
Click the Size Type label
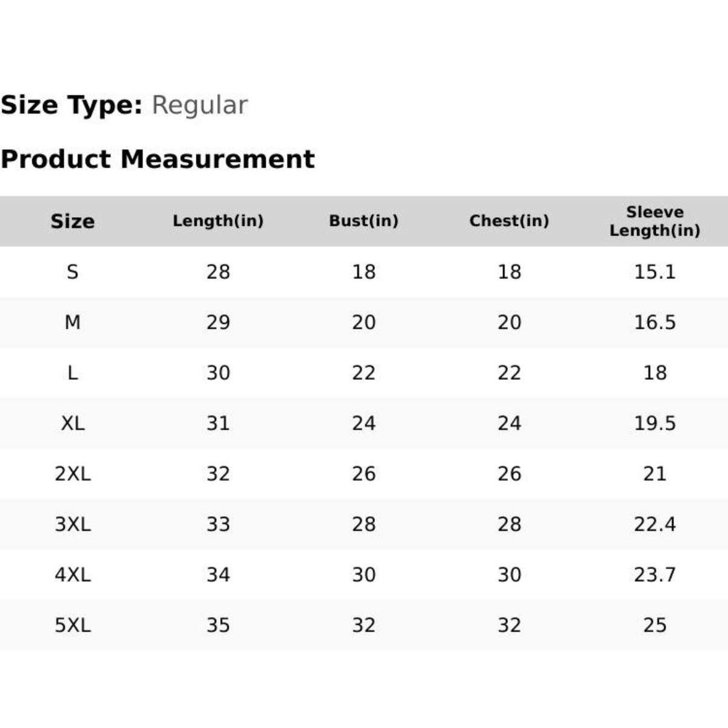[x=72, y=105]
